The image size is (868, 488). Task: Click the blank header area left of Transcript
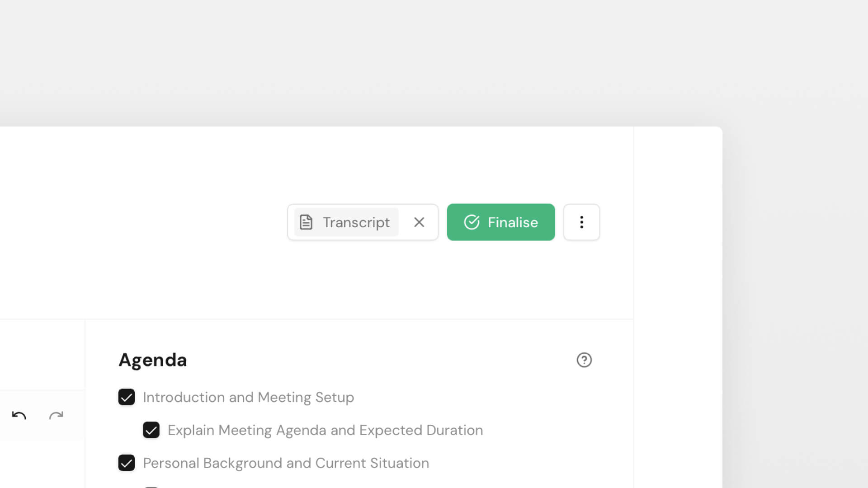click(x=158, y=222)
